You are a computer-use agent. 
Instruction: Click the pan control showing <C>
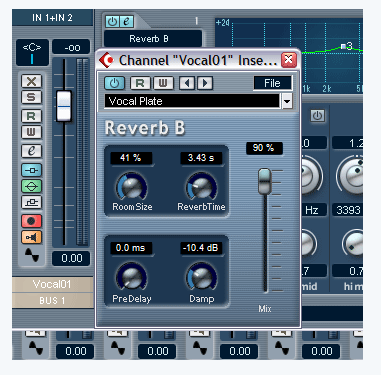click(32, 52)
